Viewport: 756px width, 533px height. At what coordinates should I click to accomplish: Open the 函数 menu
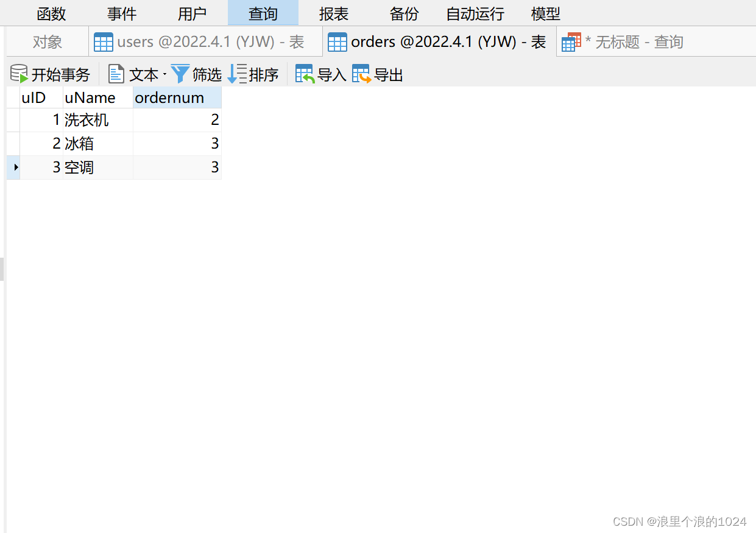51,13
